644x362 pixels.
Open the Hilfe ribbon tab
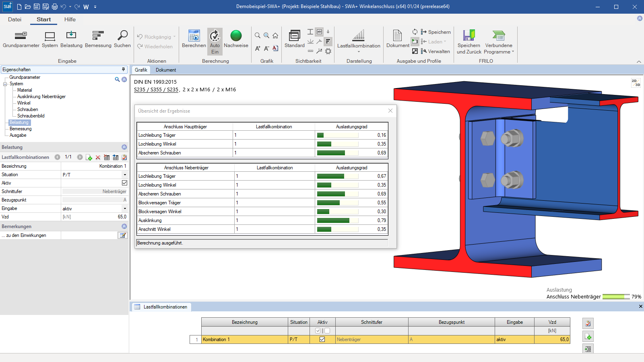click(x=70, y=19)
